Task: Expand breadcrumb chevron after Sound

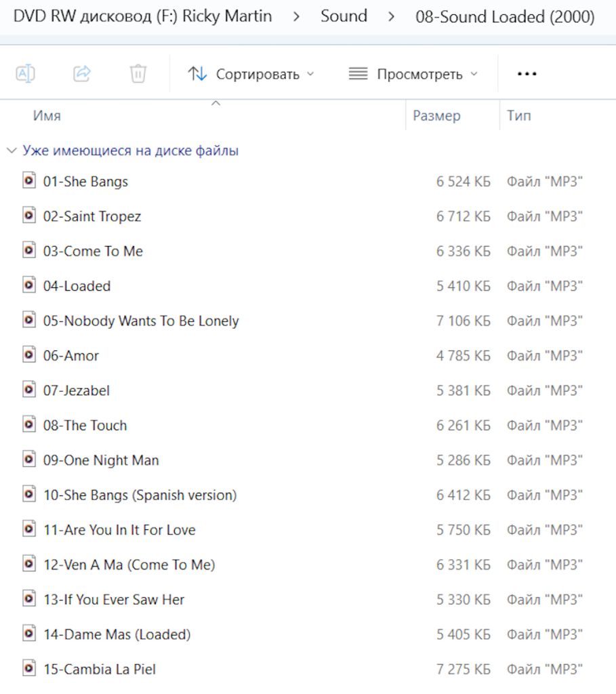Action: point(391,17)
